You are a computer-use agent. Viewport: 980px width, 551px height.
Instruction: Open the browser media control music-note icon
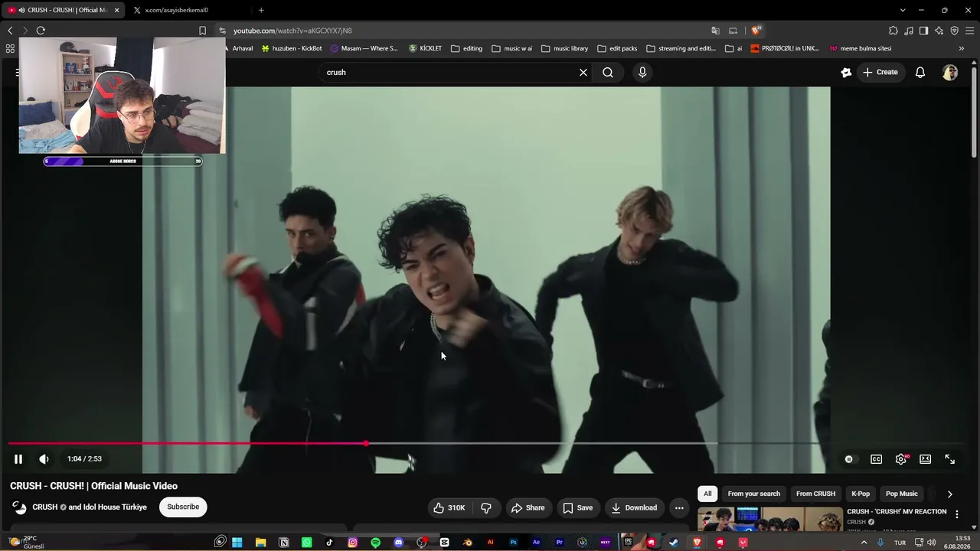pos(909,31)
